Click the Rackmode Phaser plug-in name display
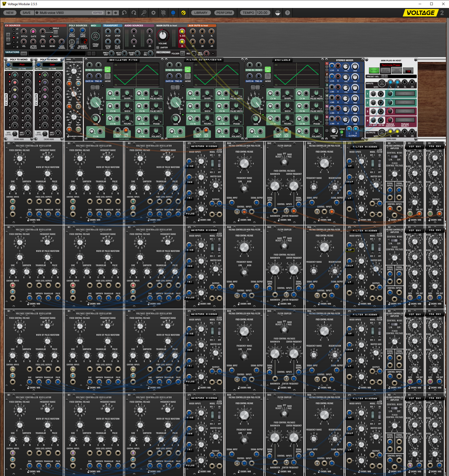 pos(391,65)
